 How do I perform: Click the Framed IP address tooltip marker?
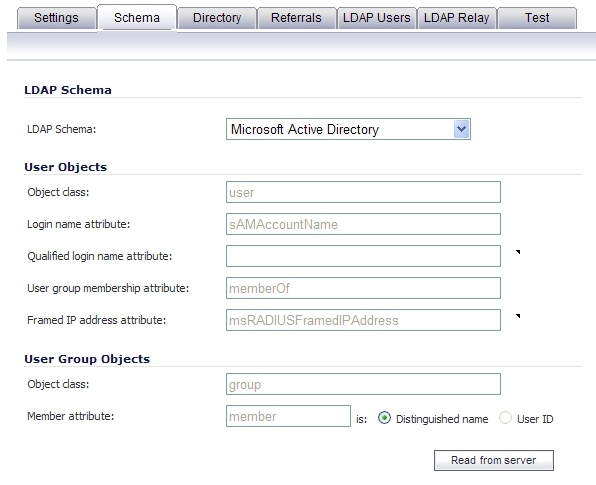[518, 316]
